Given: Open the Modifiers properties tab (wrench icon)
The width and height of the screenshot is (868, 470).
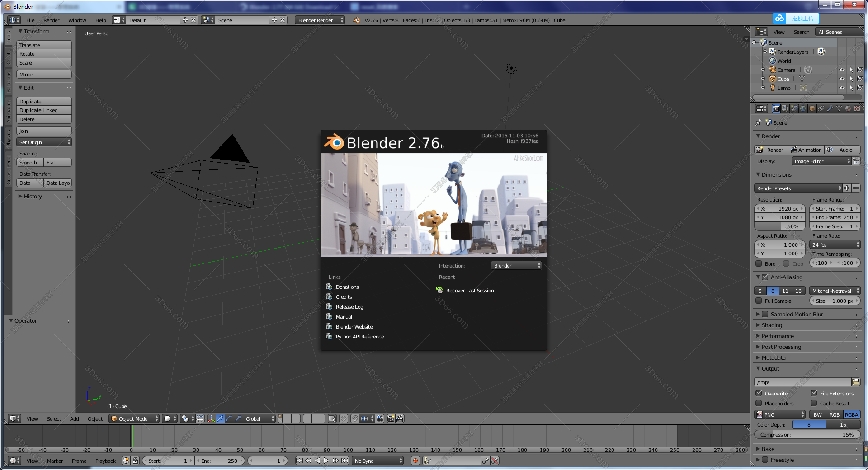Looking at the screenshot, I should point(830,108).
